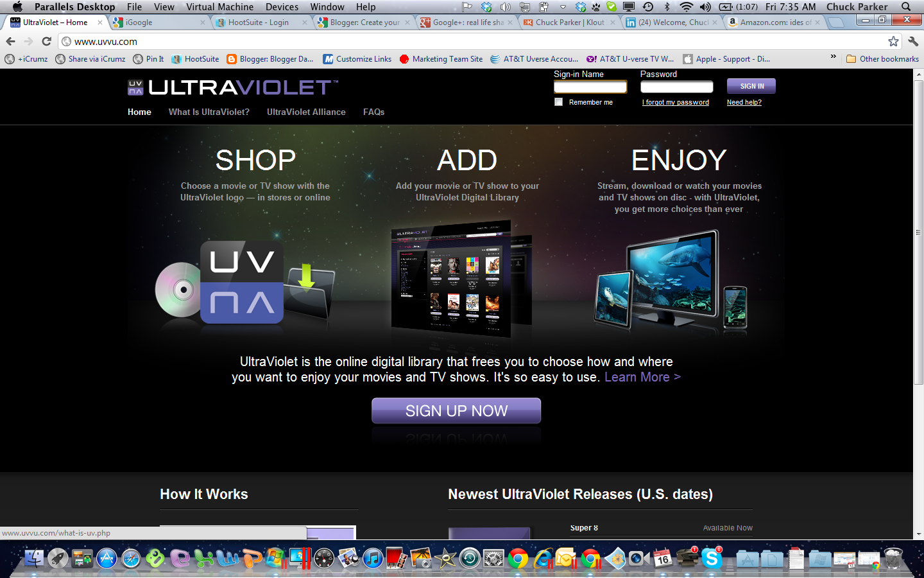Viewport: 924px width, 578px height.
Task: Open the FAQs nav link
Action: (373, 112)
